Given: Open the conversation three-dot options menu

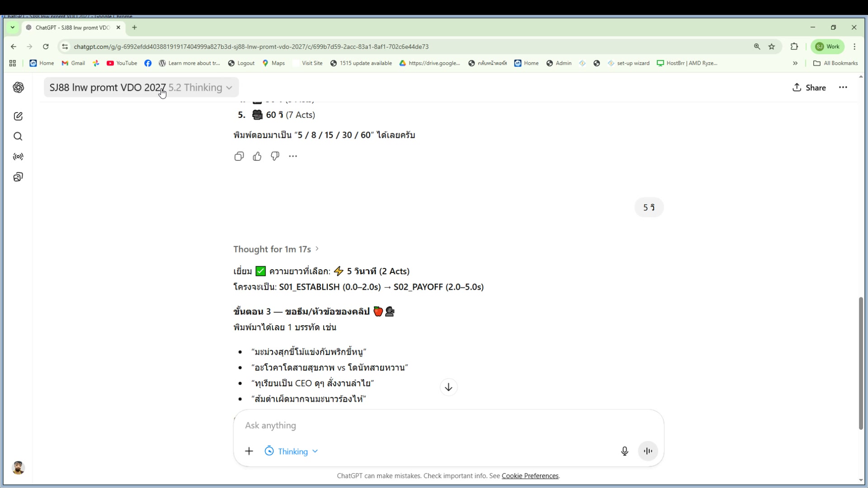Looking at the screenshot, I should (x=843, y=88).
